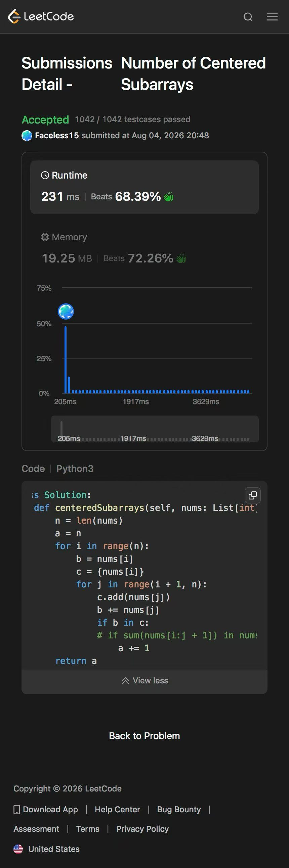Click the 231 ms runtime value

60,196
